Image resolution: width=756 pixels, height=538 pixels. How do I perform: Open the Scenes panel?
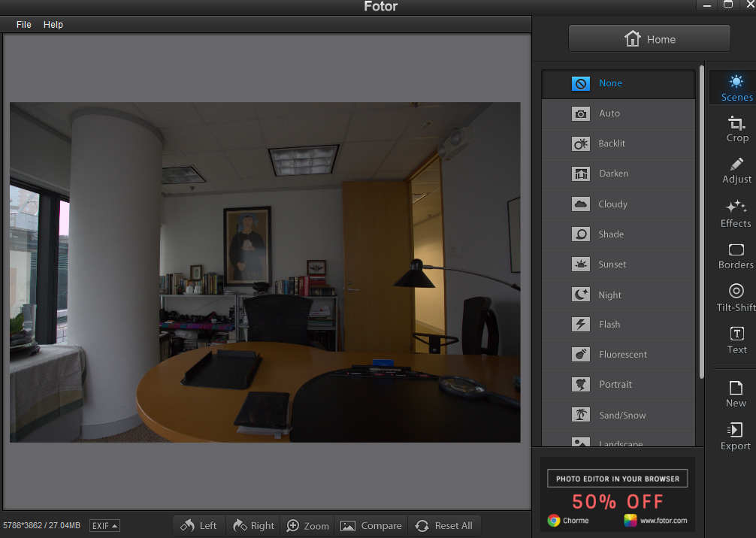736,88
